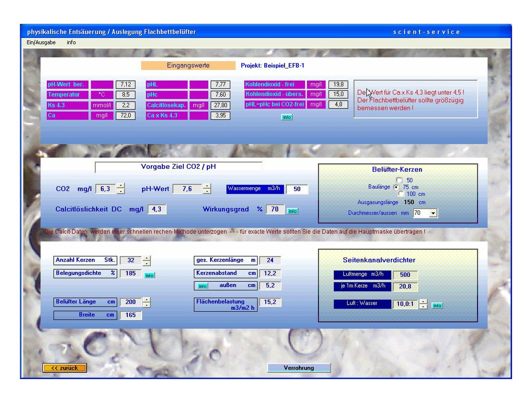The image size is (532, 399).
Task: Choose the 100 cm Baulänge radio button
Action: point(401,194)
